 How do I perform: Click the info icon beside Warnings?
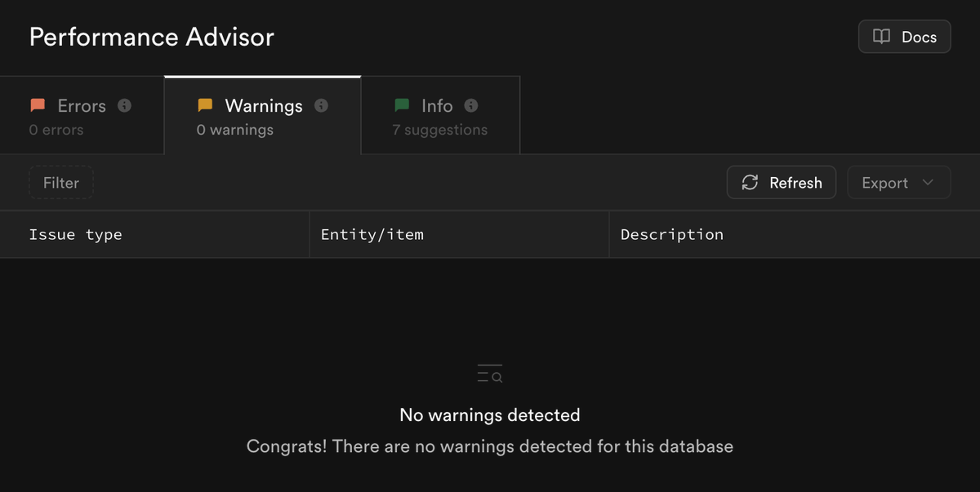321,105
